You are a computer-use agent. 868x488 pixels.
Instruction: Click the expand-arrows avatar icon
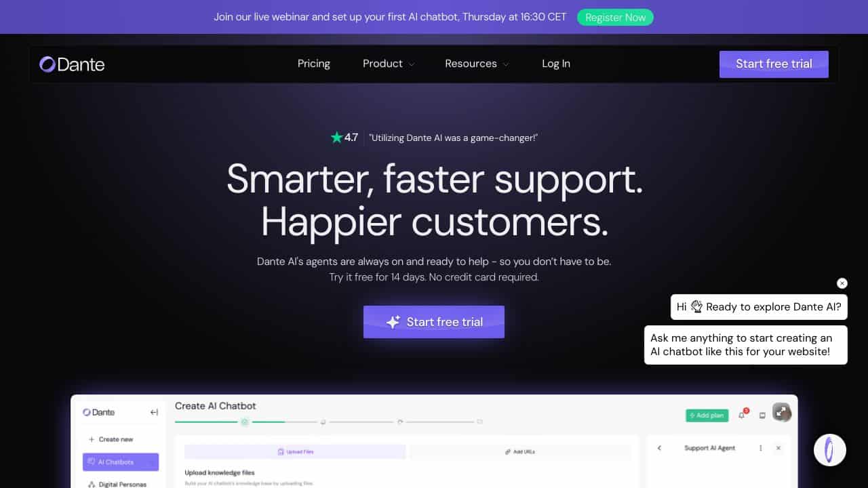[782, 412]
